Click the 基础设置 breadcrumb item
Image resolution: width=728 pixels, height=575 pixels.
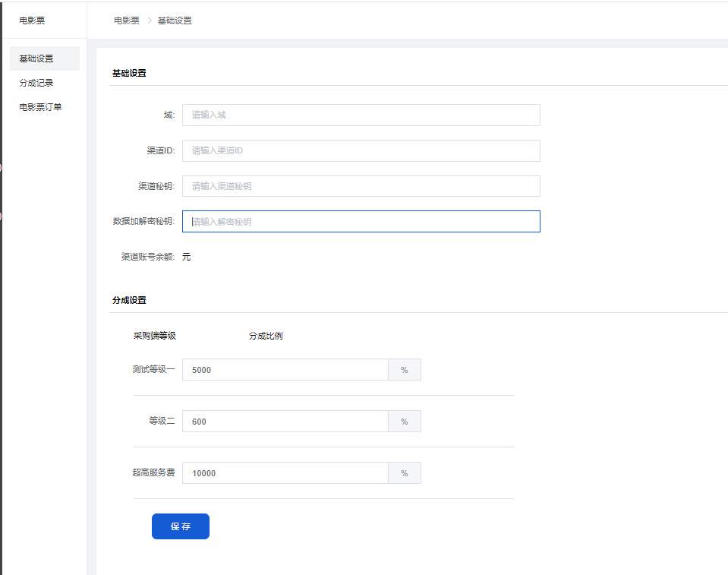175,21
